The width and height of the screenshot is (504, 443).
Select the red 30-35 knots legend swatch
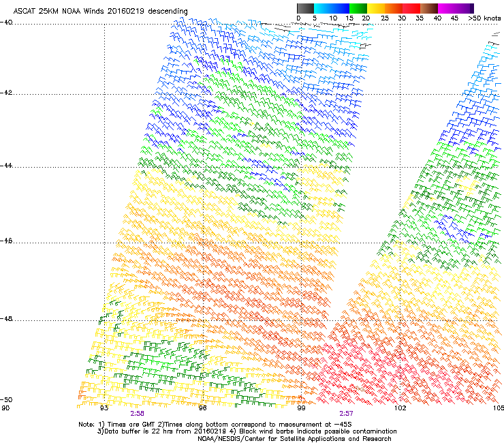[x=411, y=8]
